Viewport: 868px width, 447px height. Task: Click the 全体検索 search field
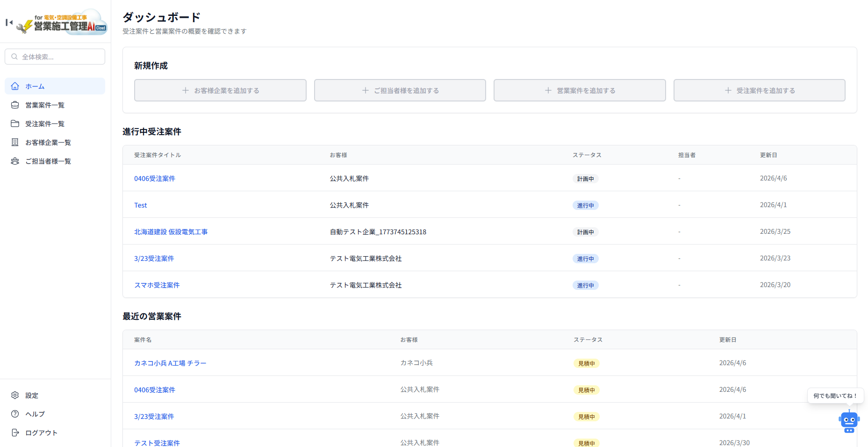pyautogui.click(x=55, y=57)
